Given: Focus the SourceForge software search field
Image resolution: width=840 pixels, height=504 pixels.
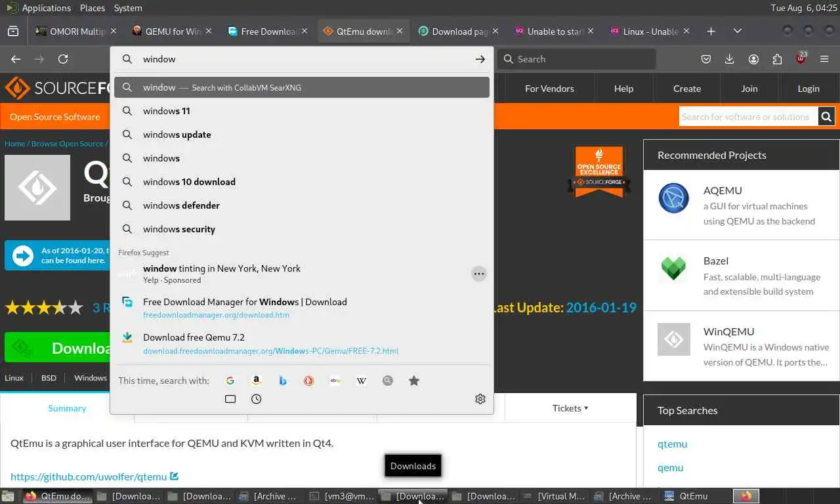Looking at the screenshot, I should (x=748, y=117).
